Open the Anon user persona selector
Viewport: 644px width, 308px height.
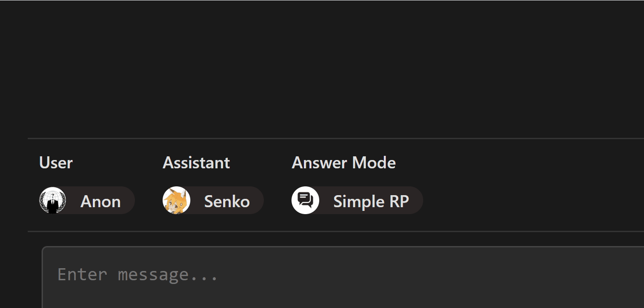[87, 201]
